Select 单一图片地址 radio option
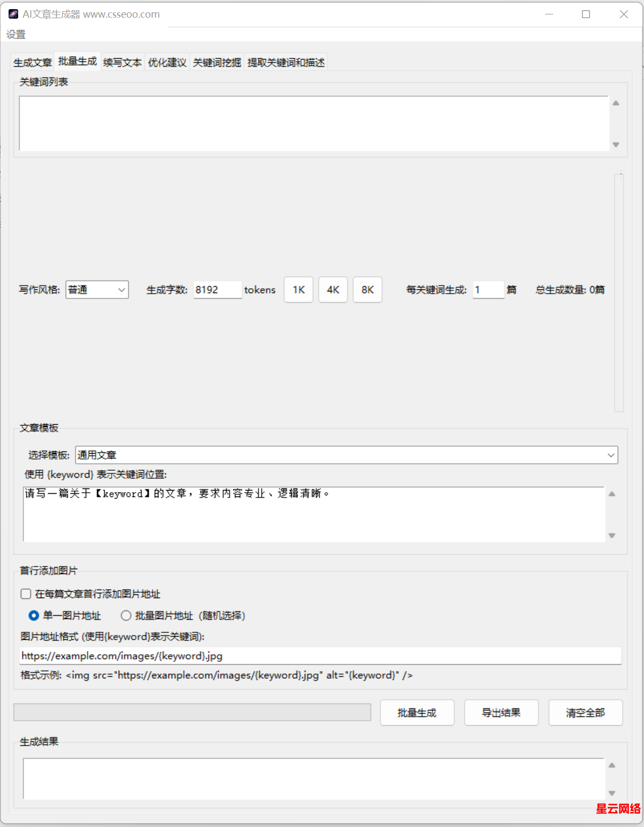The image size is (644, 827). 34,616
